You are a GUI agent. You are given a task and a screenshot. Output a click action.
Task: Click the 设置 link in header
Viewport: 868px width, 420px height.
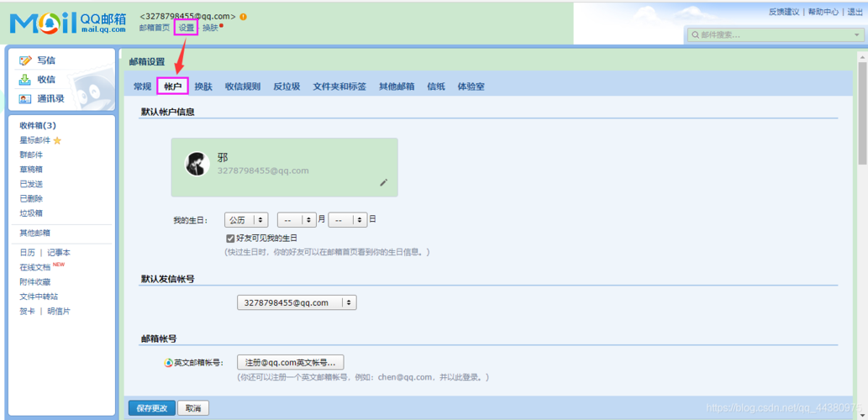point(186,28)
